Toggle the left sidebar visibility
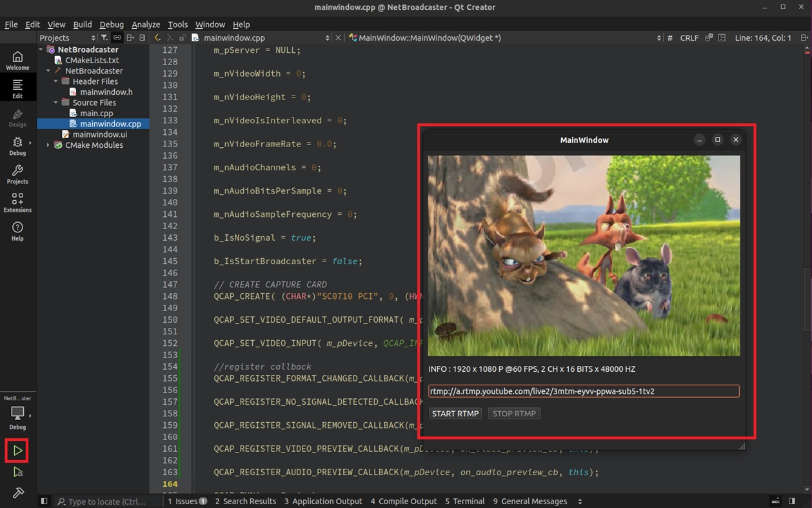 point(44,501)
